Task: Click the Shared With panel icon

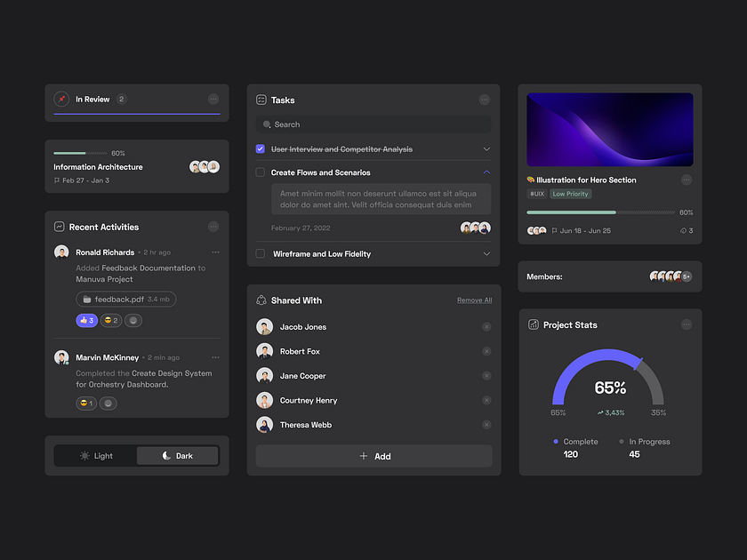Action: (x=261, y=300)
